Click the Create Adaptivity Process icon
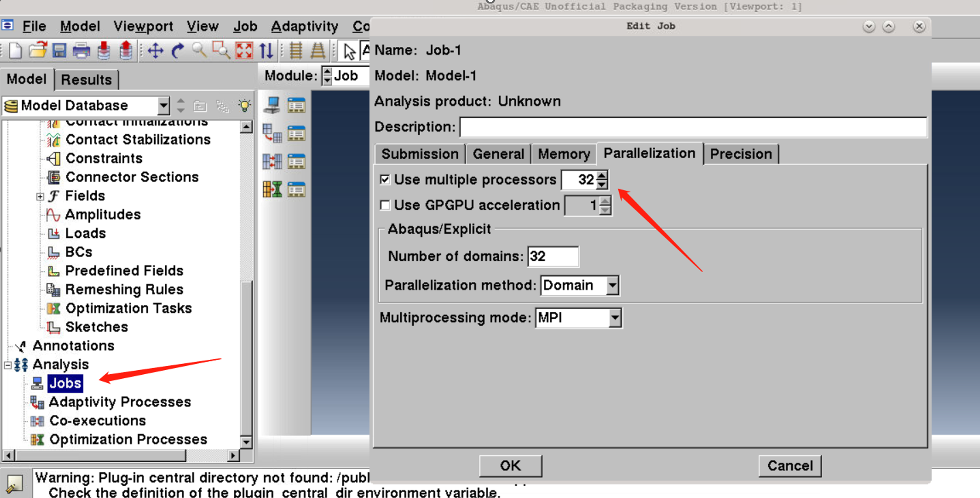The height and width of the screenshot is (498, 980). pos(272,133)
